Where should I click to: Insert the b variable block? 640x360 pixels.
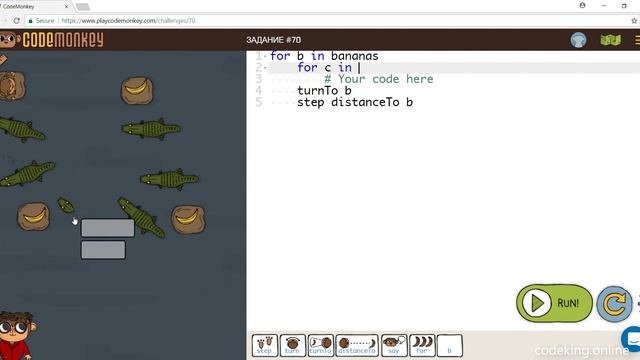pyautogui.click(x=449, y=345)
